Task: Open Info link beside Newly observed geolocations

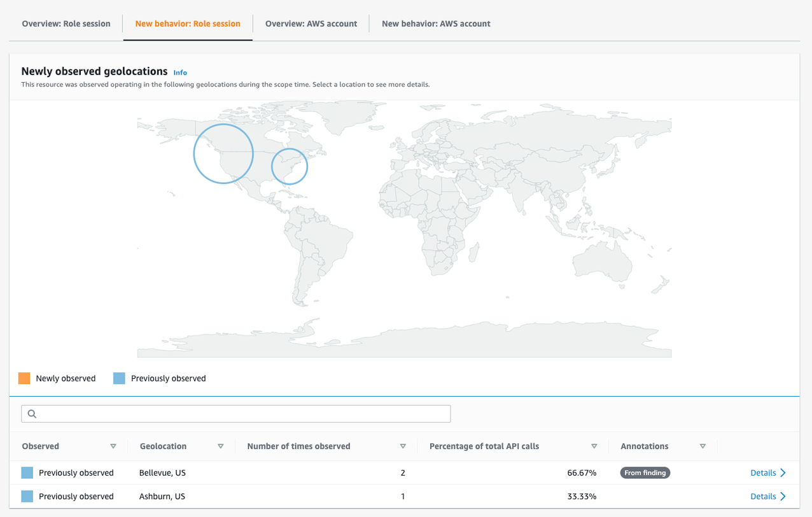Action: (180, 73)
